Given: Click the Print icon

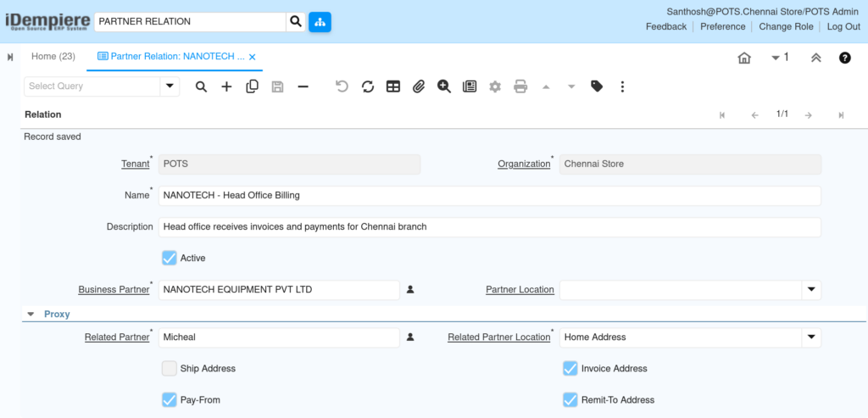Looking at the screenshot, I should coord(520,86).
